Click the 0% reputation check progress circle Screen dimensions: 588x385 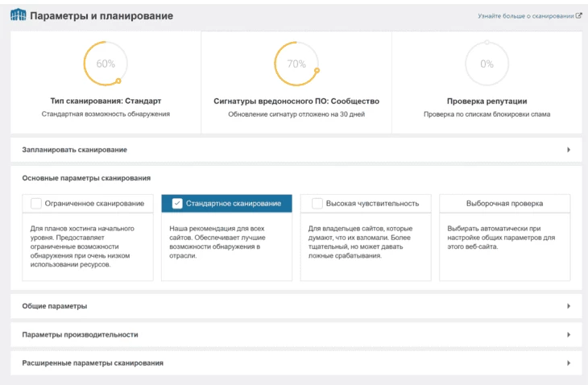click(x=487, y=64)
